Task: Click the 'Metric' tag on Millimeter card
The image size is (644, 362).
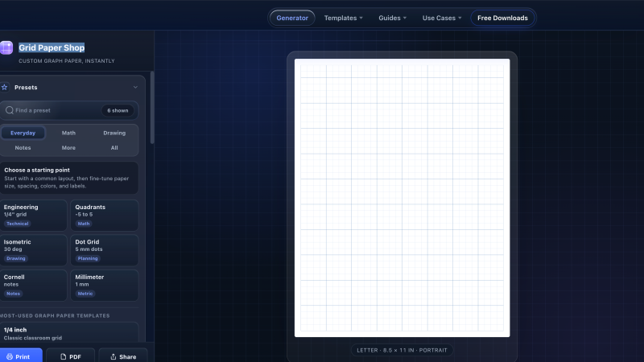Action: (85, 294)
